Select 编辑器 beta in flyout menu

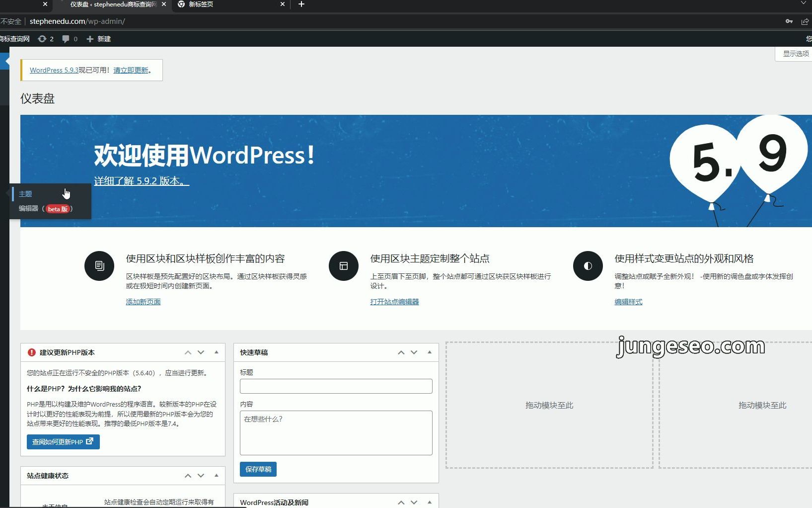[x=46, y=209]
